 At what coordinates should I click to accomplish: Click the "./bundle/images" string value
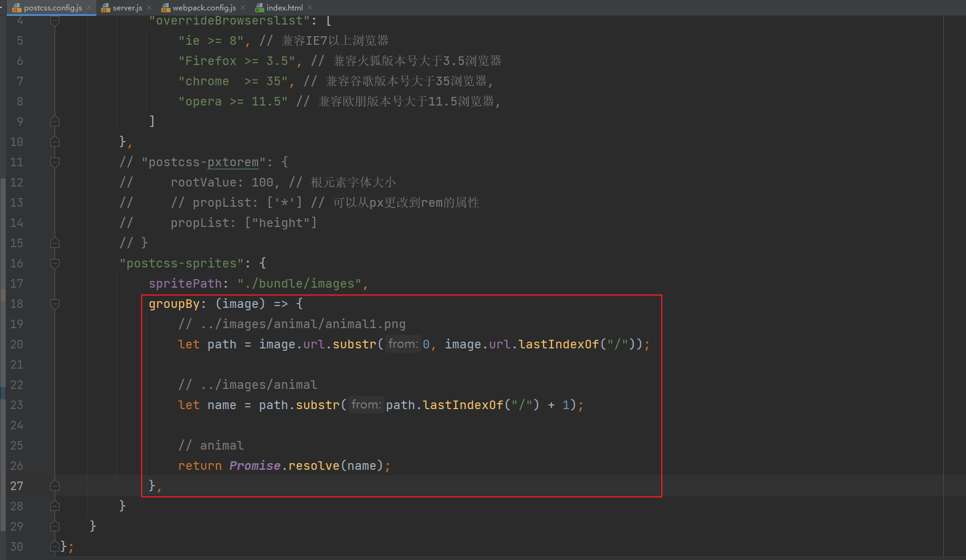point(299,283)
